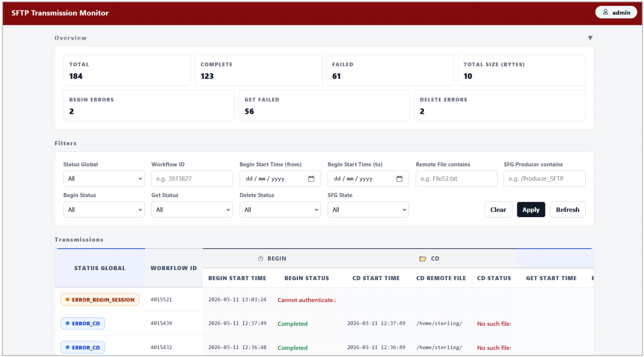
Task: Expand the Delete Status dropdown
Action: (x=280, y=210)
